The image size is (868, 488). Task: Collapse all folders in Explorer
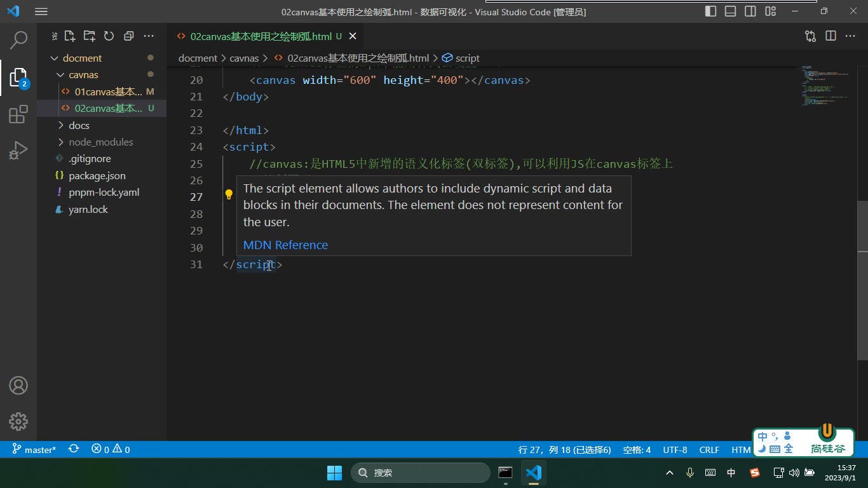[129, 36]
